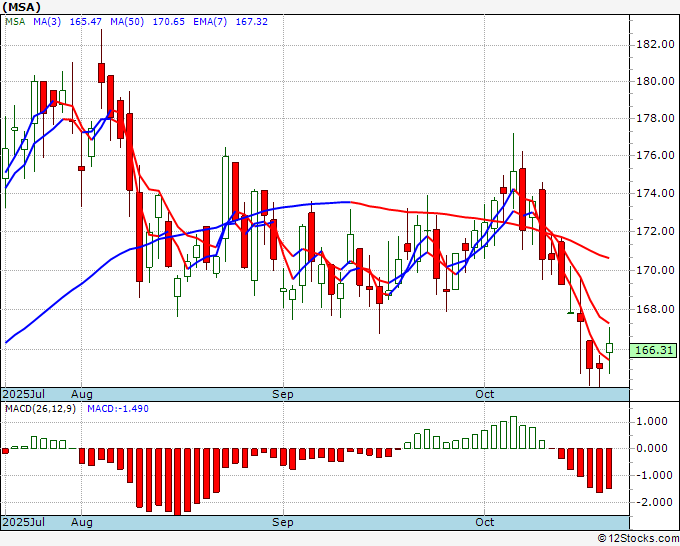Click the current price tag 166.31

(x=653, y=350)
